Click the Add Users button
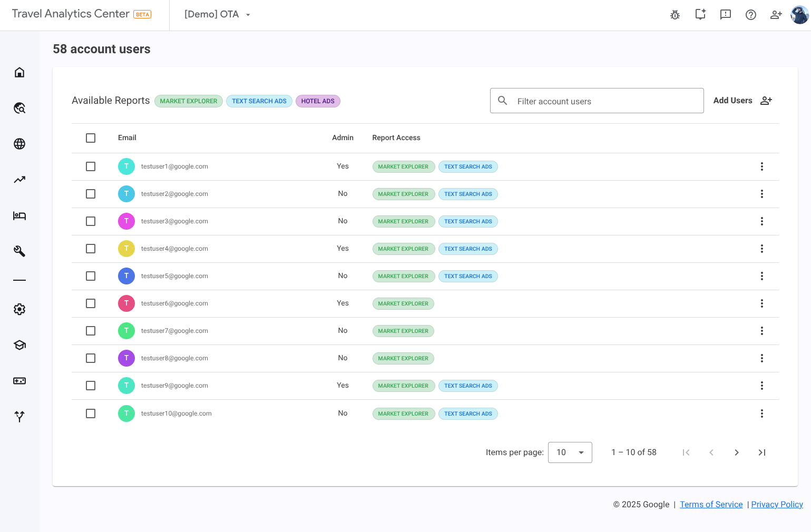Viewport: 811px width, 532px height. (742, 100)
